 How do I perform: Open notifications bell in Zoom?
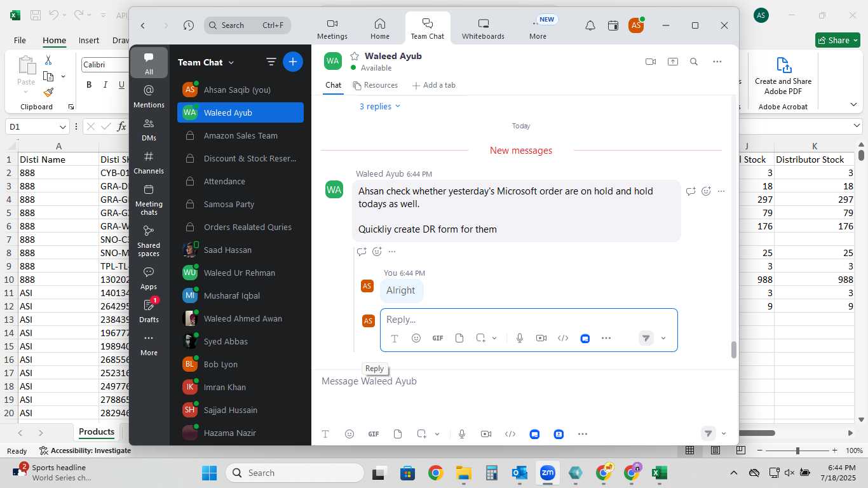[x=590, y=25]
